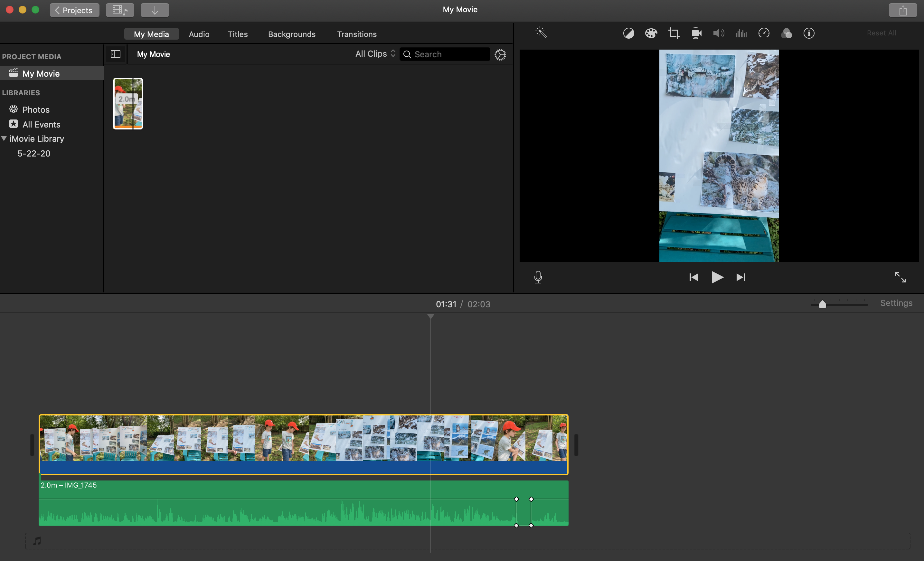
Task: Open the color balance tool
Action: (628, 33)
